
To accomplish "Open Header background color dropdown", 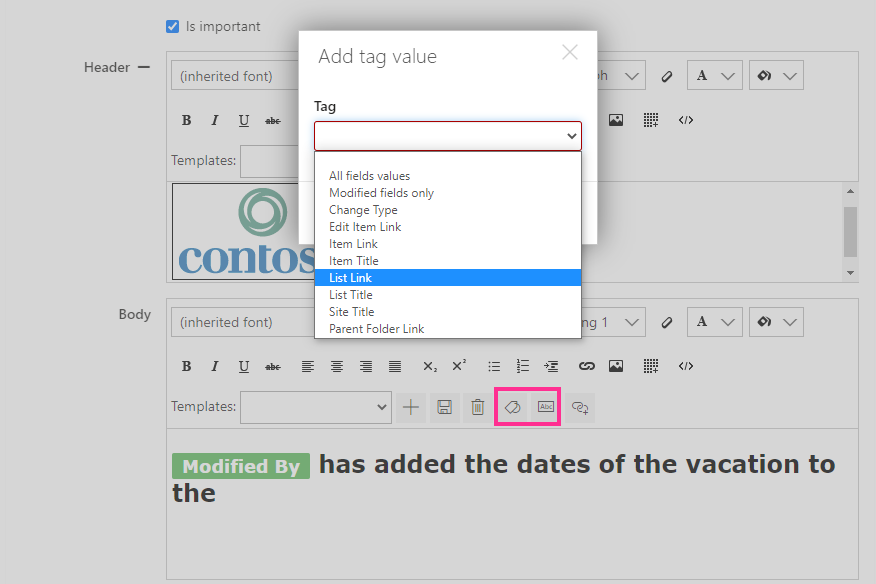I will 776,75.
